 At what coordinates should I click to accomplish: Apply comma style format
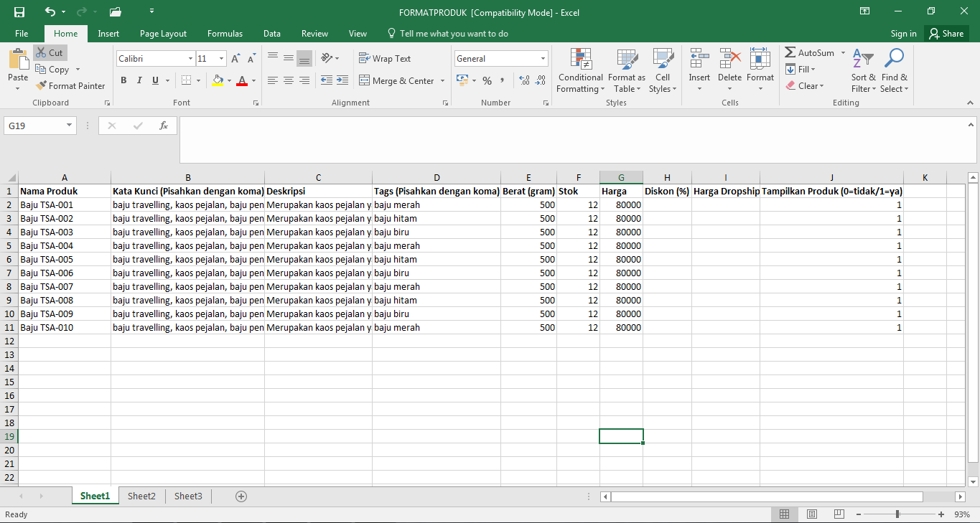coord(503,80)
